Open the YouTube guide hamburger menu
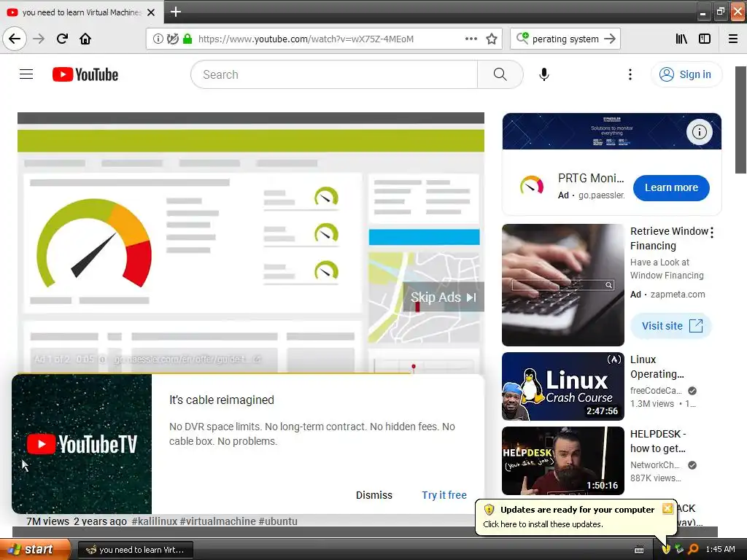Screen dimensions: 747x560 tap(26, 74)
